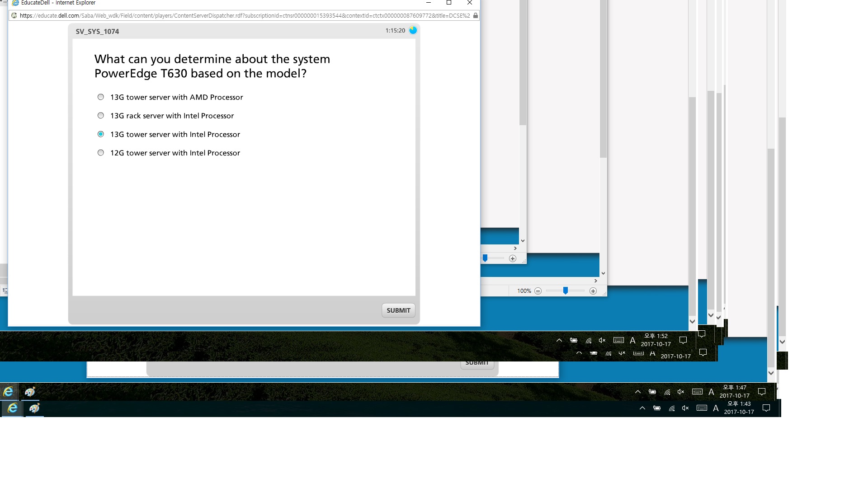Open Internet Explorer from the taskbar
The image size is (868, 488).
click(x=12, y=408)
